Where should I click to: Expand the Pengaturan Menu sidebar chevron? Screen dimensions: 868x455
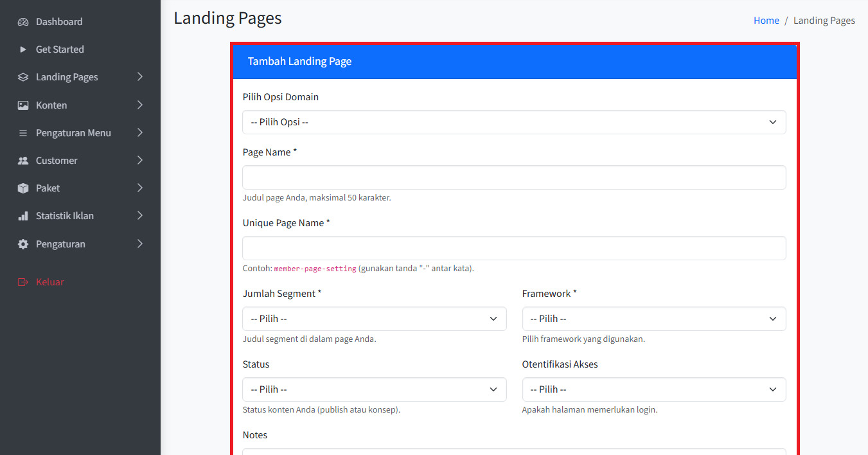click(x=140, y=133)
